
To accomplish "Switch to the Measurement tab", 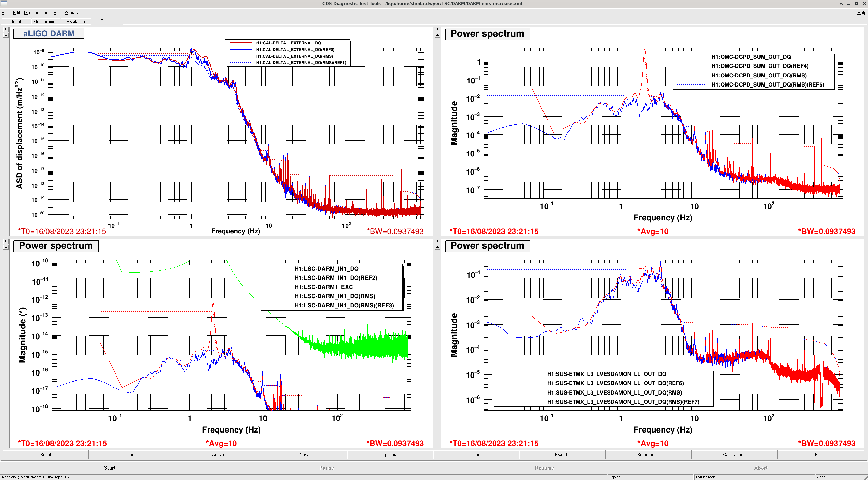I will click(46, 21).
